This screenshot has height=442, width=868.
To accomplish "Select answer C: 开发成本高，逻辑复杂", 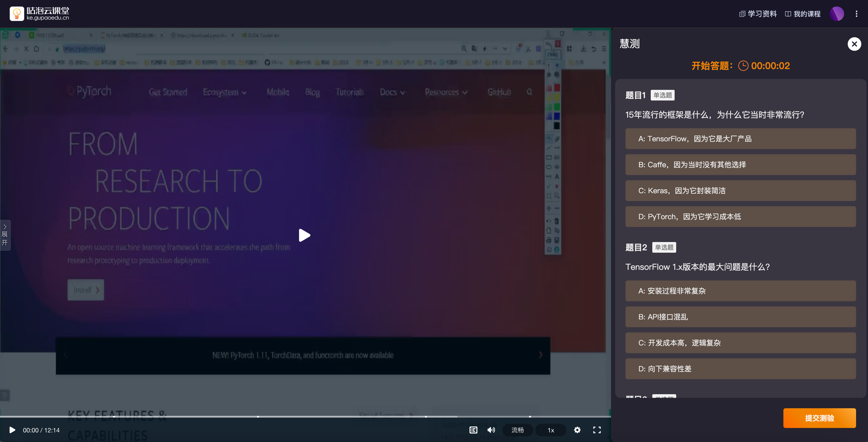I will pos(740,343).
